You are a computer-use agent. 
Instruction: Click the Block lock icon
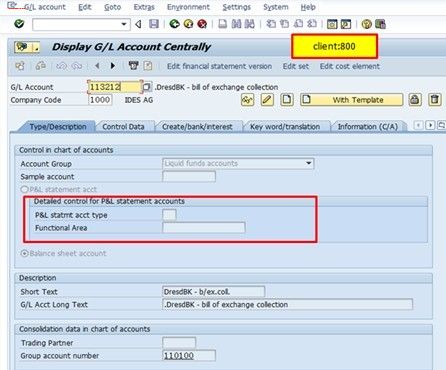pyautogui.click(x=415, y=100)
